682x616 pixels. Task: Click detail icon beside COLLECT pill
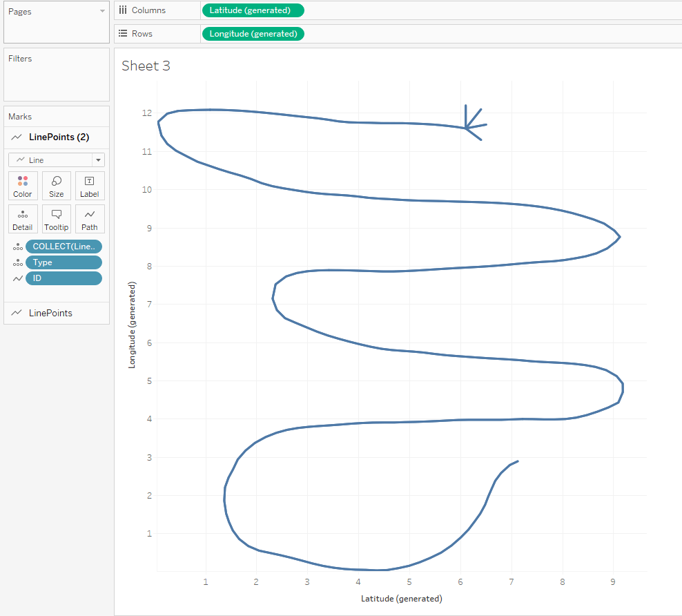(17, 247)
